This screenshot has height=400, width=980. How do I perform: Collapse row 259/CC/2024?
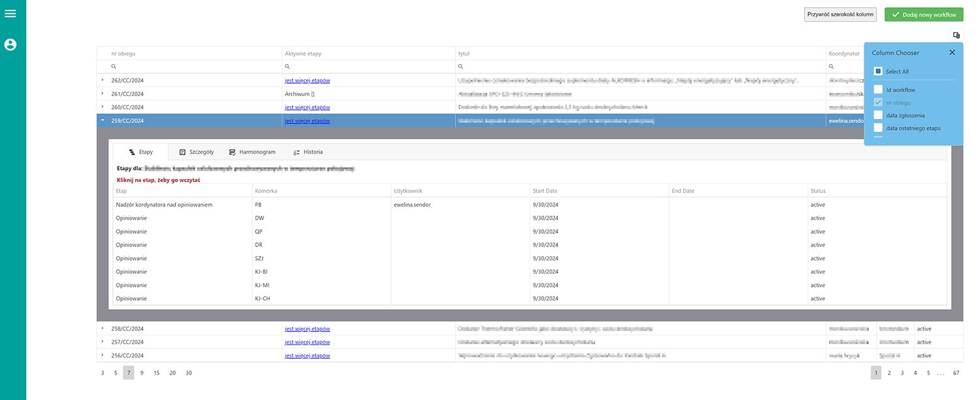[102, 120]
